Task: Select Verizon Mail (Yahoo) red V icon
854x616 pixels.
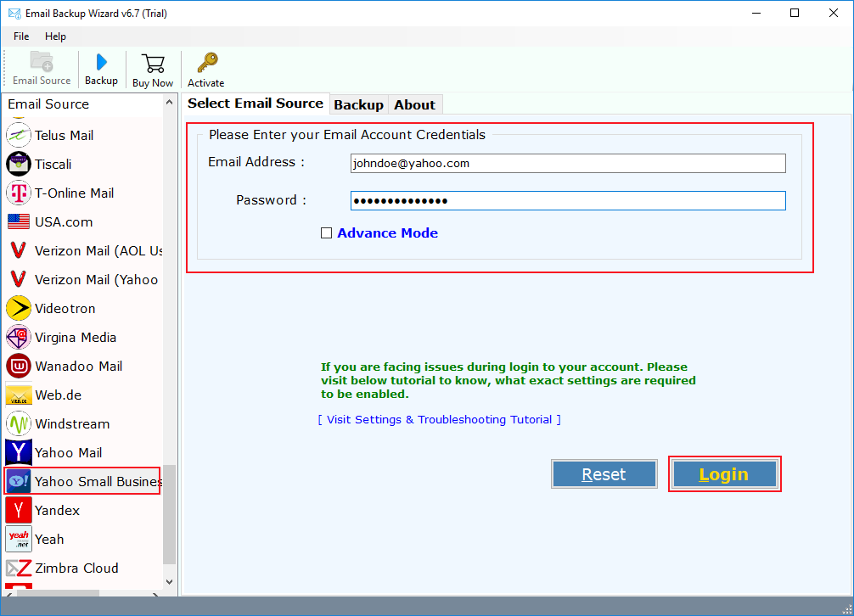Action: pyautogui.click(x=19, y=279)
